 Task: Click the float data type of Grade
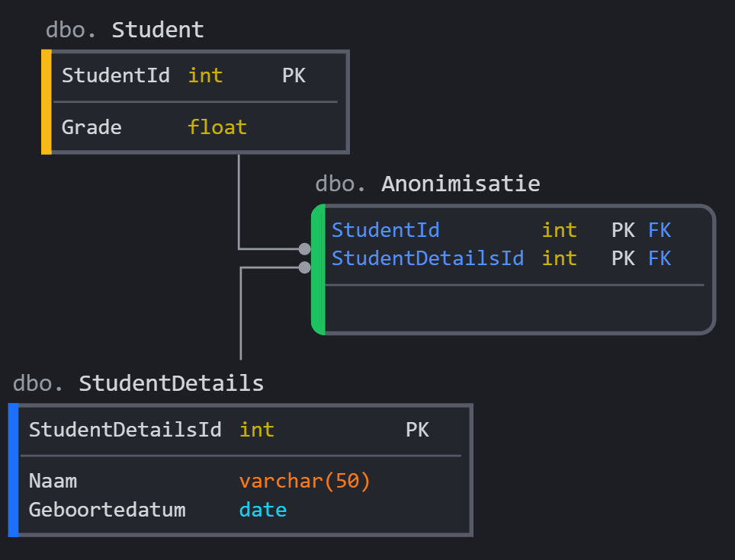click(217, 126)
